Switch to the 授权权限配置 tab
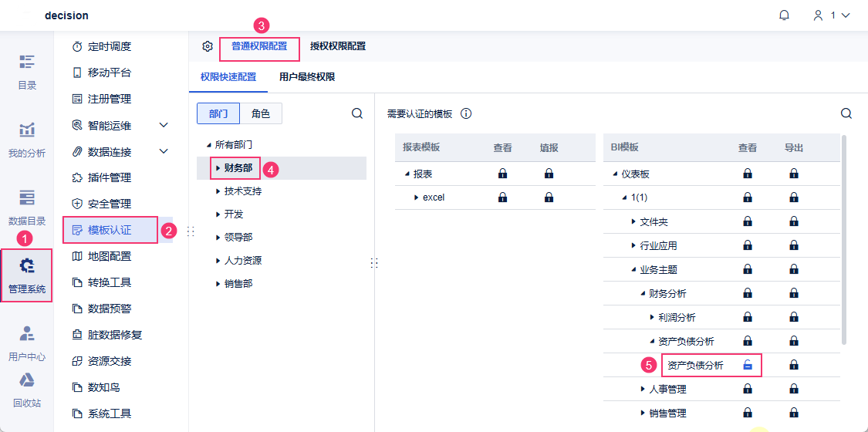This screenshot has height=432, width=868. tap(338, 46)
